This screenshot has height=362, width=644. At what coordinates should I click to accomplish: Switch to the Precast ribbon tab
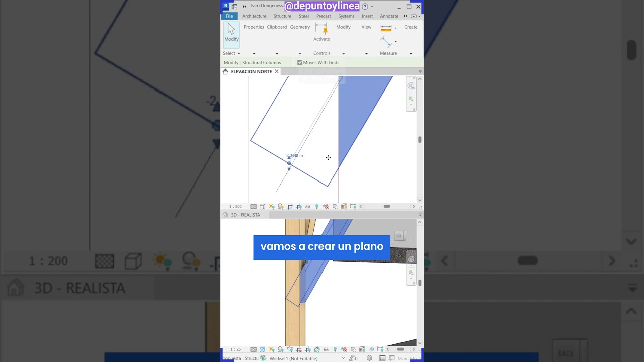pos(324,16)
